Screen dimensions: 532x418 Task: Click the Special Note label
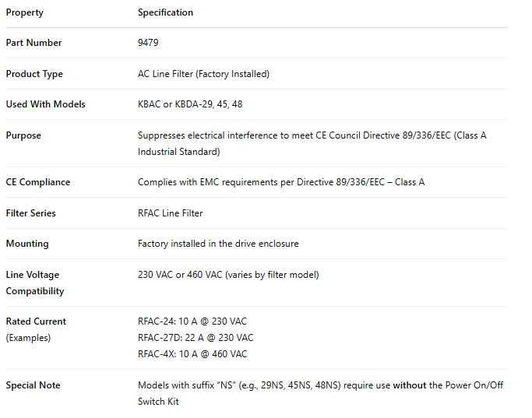tap(33, 385)
